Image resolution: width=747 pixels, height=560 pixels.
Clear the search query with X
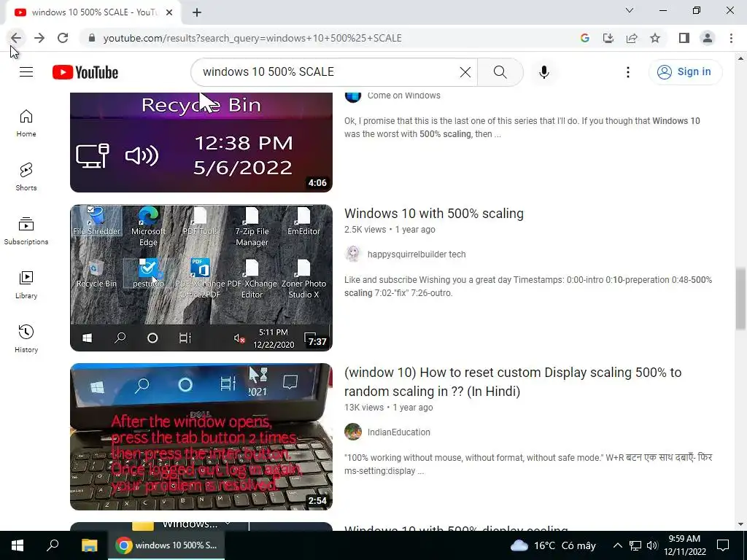coord(465,72)
